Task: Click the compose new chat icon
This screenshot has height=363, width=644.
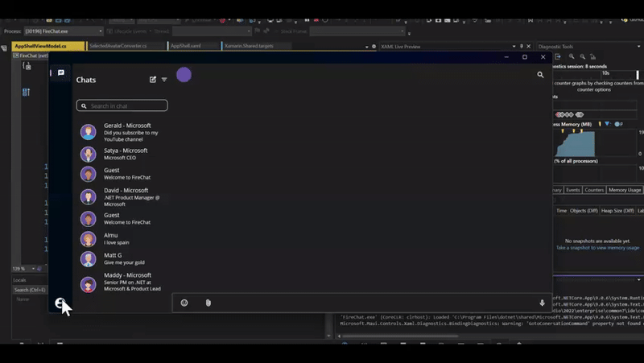Action: tap(153, 79)
